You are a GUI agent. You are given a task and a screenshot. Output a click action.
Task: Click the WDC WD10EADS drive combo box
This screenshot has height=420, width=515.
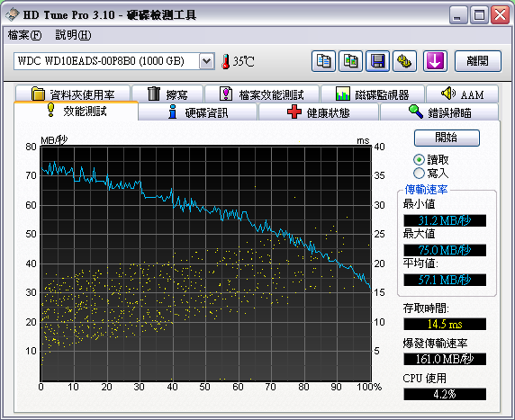coord(114,61)
